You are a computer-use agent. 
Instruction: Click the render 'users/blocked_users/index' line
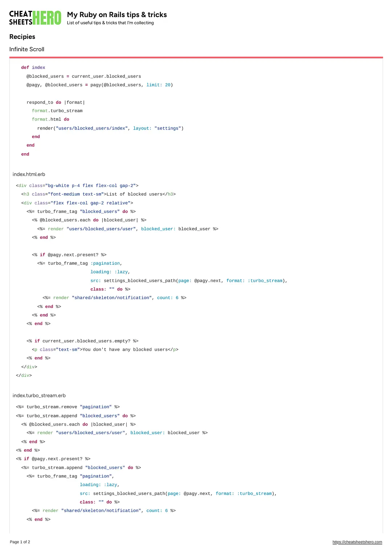(110, 128)
